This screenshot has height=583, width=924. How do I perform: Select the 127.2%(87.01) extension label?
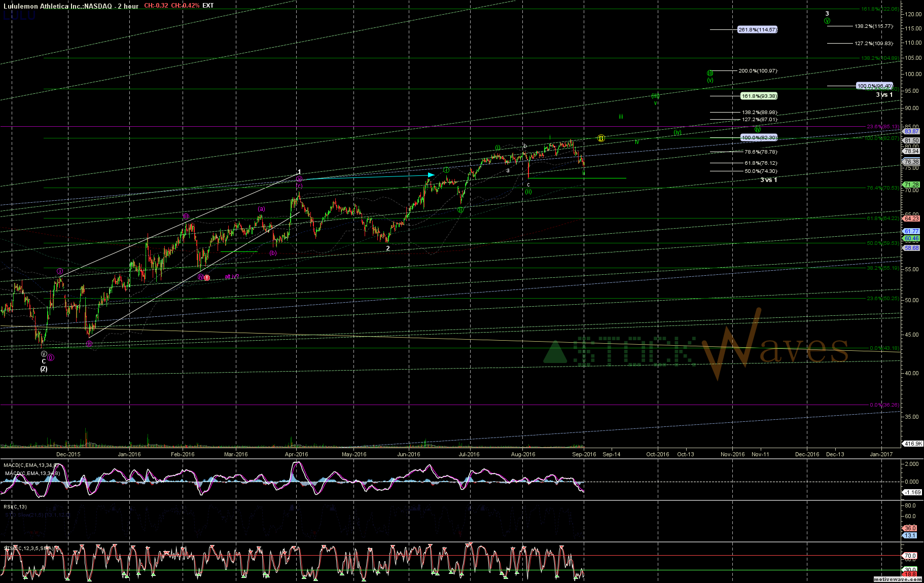[760, 119]
